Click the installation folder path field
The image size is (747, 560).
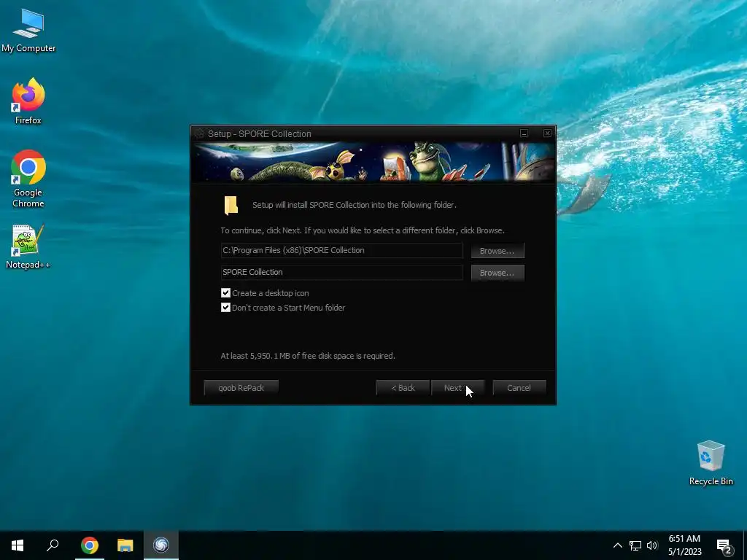pos(341,251)
